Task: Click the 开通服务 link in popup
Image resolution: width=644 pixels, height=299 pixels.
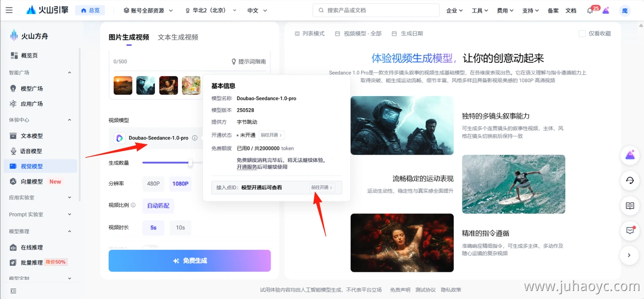Action: point(247,167)
